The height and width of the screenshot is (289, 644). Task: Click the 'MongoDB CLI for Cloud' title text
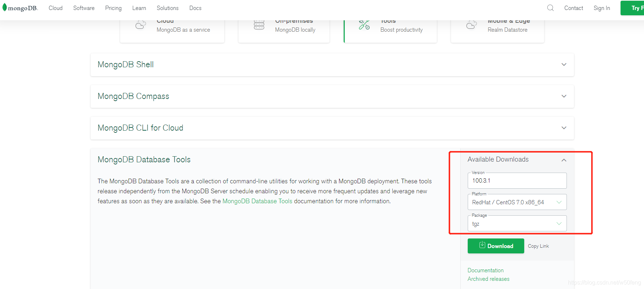click(140, 128)
